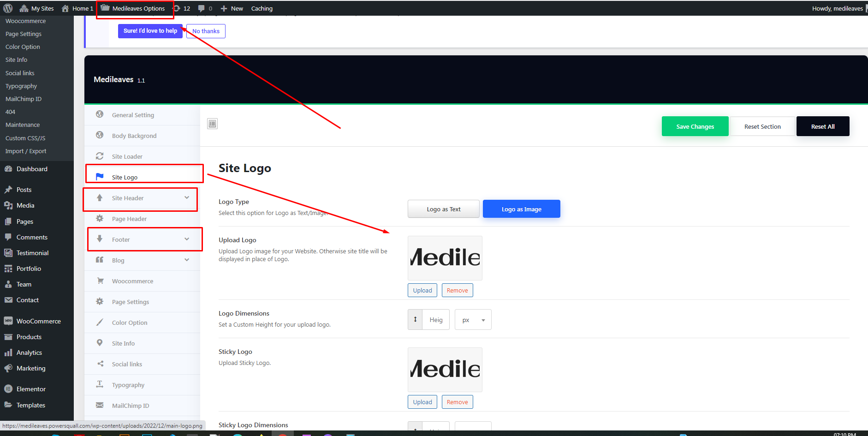The width and height of the screenshot is (868, 436).
Task: Go to Home 1 in admin bar
Action: tap(77, 8)
